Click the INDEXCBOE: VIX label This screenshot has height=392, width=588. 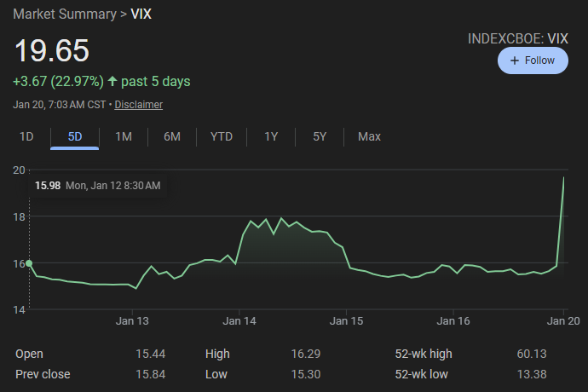click(x=518, y=38)
